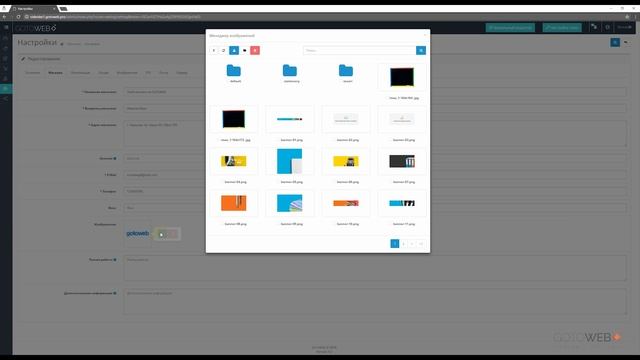Open the default folder
Viewport: 640px width, 360px height.
point(234,71)
